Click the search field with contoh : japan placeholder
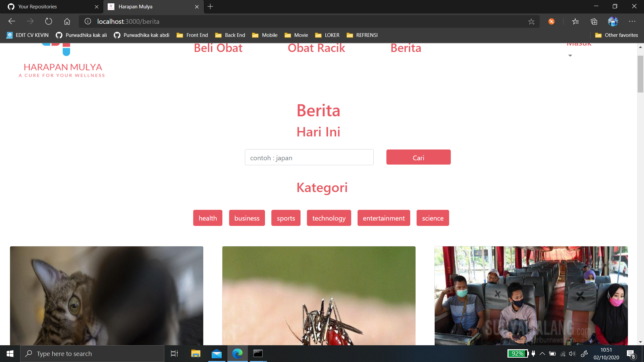Viewport: 644px width, 362px height. tap(309, 157)
